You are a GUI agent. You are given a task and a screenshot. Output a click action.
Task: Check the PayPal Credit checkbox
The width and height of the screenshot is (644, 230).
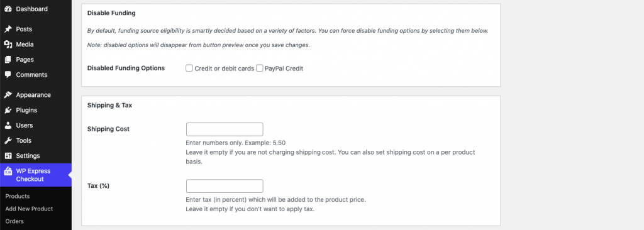coord(260,68)
